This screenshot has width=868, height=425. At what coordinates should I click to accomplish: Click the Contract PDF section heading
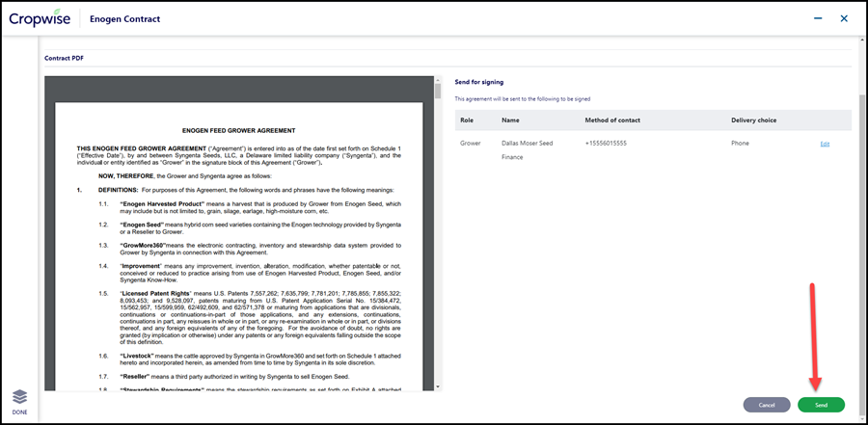[64, 58]
